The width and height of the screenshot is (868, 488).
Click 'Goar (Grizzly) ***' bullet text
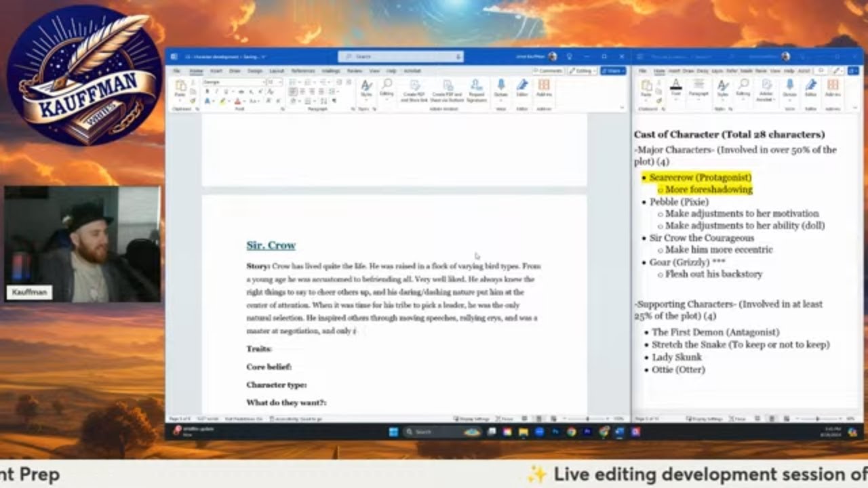(688, 262)
